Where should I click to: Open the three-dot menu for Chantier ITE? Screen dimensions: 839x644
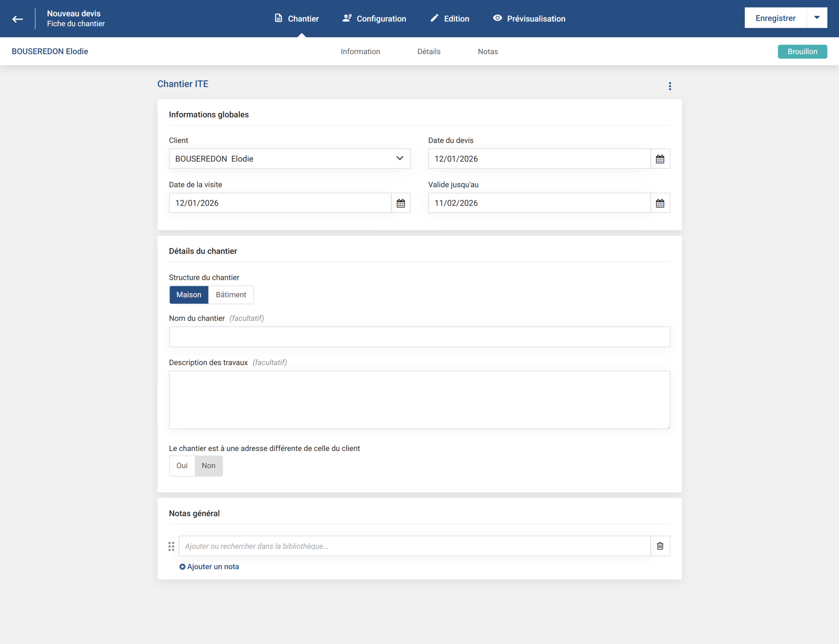tap(670, 86)
